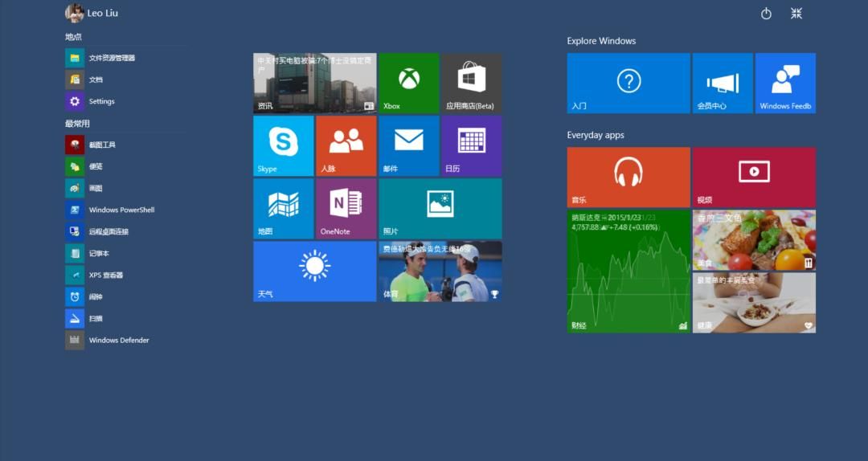
Task: Open the OneNote tile
Action: [346, 208]
